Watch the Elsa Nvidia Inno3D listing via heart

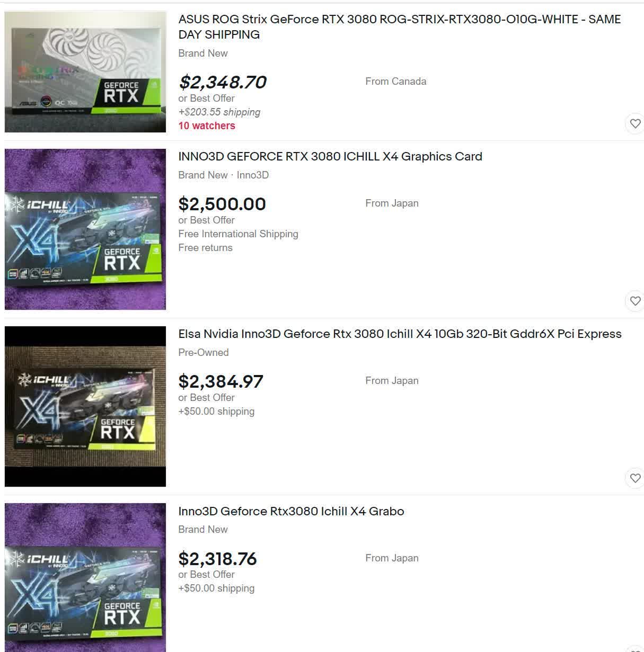[635, 478]
